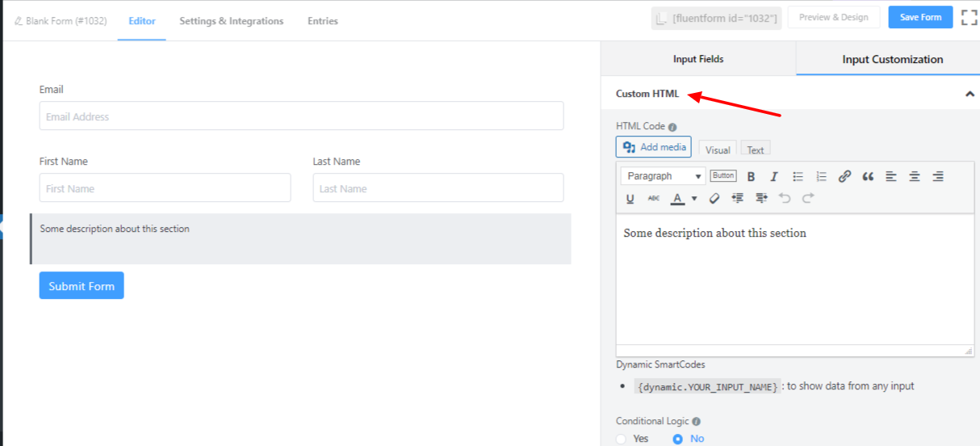Open the Settings & Integrations tab
This screenshot has width=980, height=446.
tap(231, 21)
